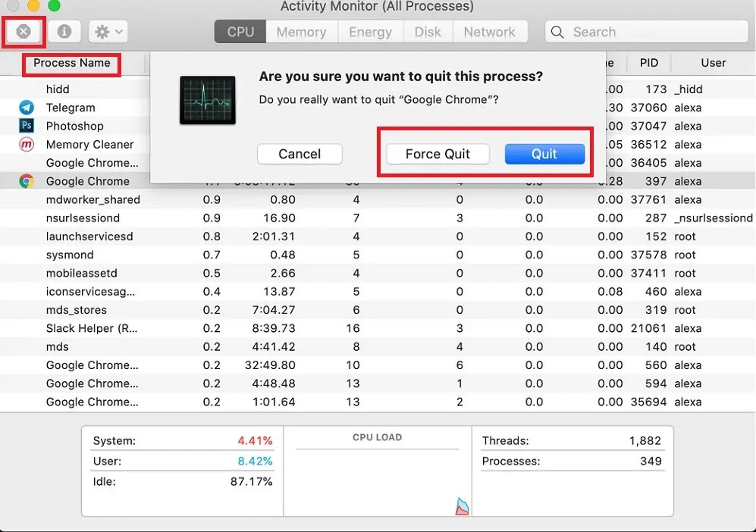Click CPU time value 2:01.31

point(274,236)
